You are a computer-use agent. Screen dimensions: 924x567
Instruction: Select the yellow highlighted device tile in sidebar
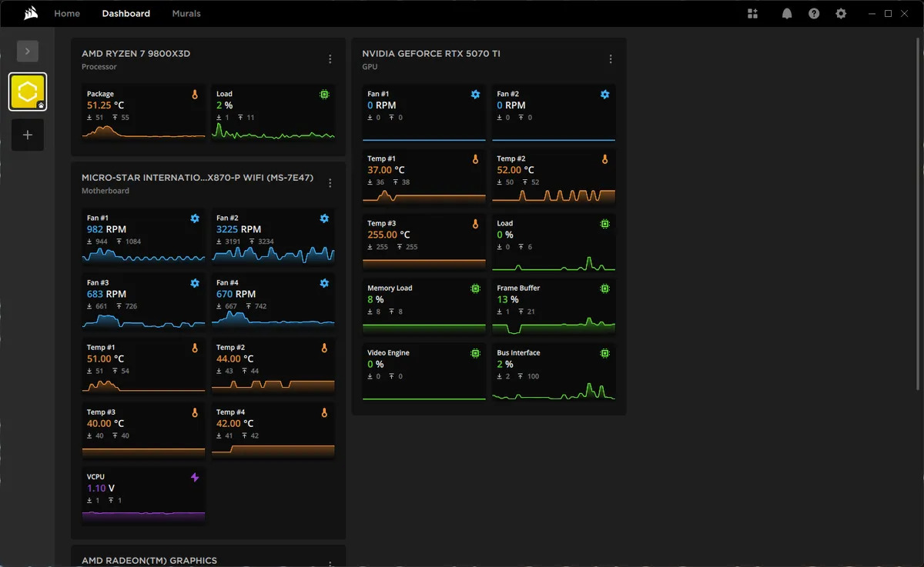[28, 91]
